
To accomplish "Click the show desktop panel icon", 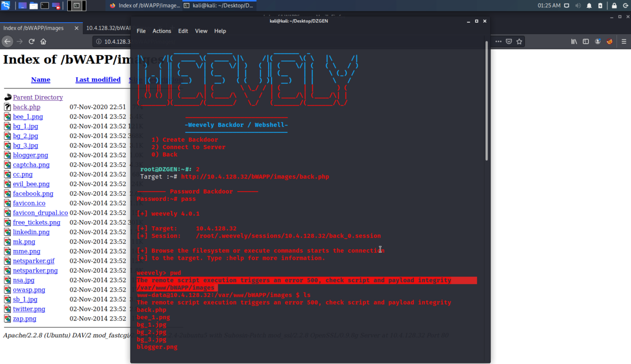I will click(22, 6).
